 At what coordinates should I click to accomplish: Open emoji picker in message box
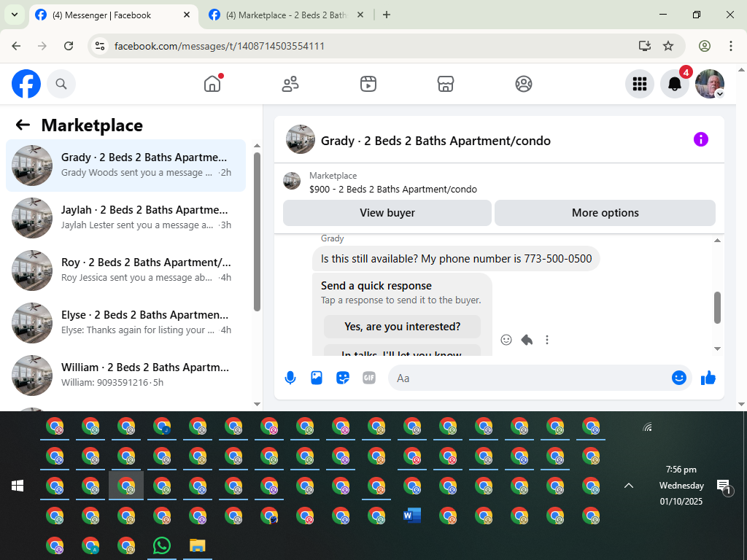coord(679,378)
